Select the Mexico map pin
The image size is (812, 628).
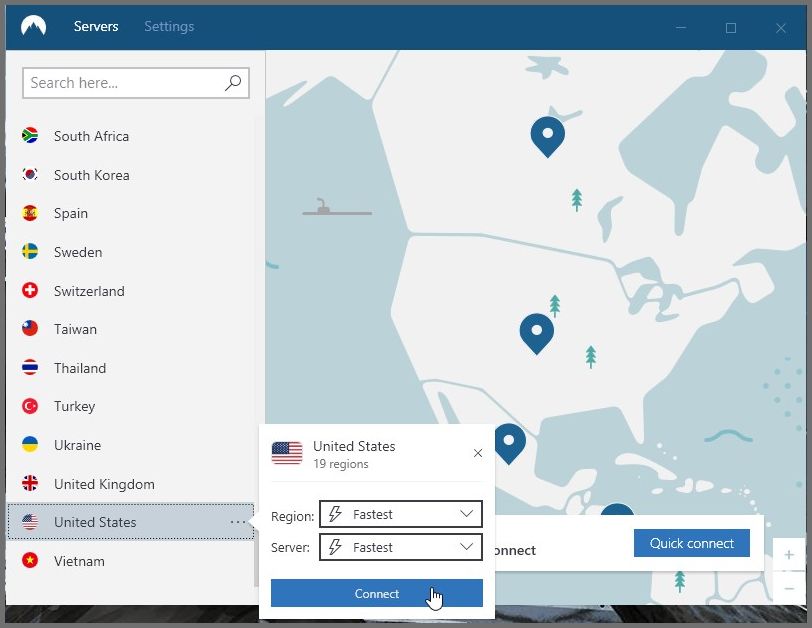point(510,444)
